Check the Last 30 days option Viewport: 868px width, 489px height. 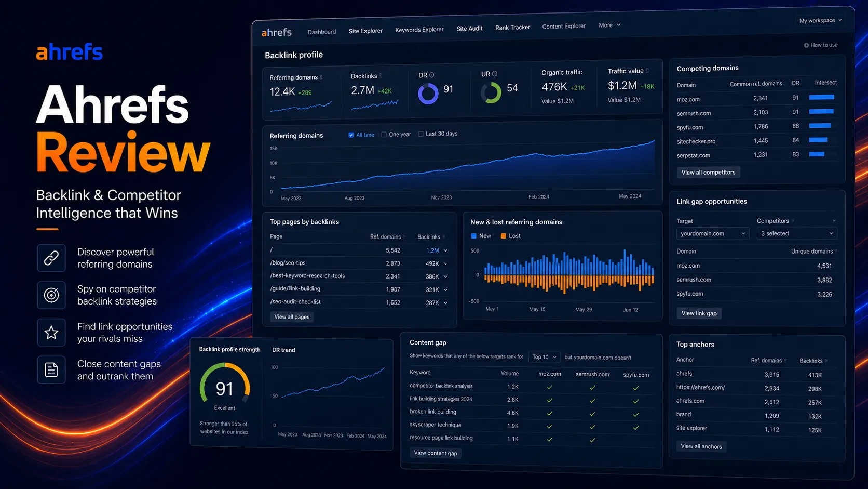421,134
